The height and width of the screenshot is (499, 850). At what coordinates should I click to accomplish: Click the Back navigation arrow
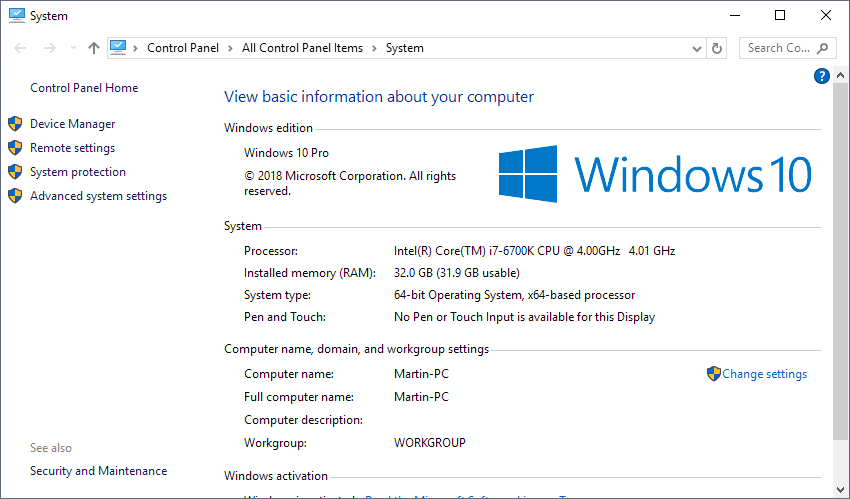[20, 48]
